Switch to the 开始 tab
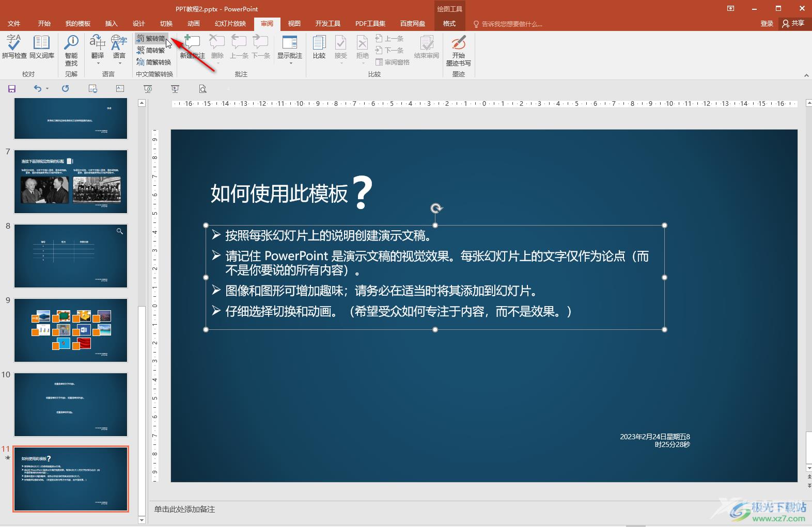Screen dimensions: 812x527 click(x=44, y=24)
